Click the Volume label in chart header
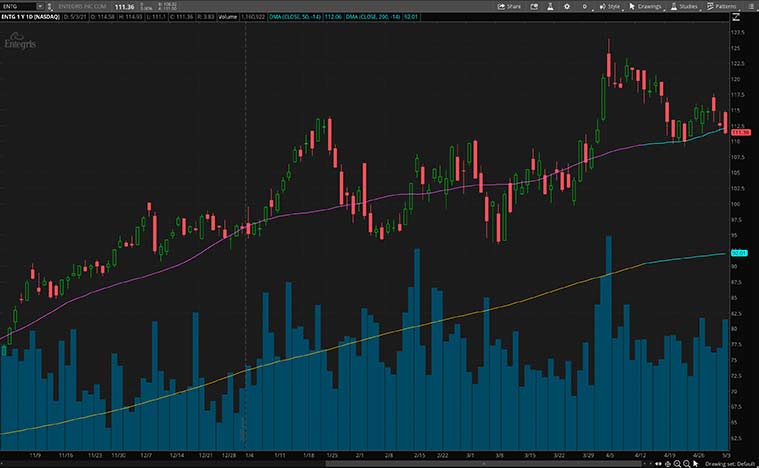 [x=226, y=17]
